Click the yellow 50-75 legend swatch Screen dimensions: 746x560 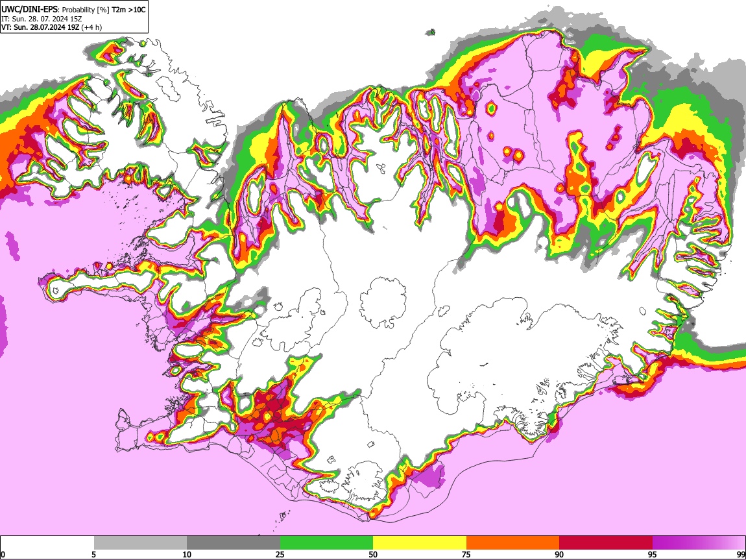(420, 543)
